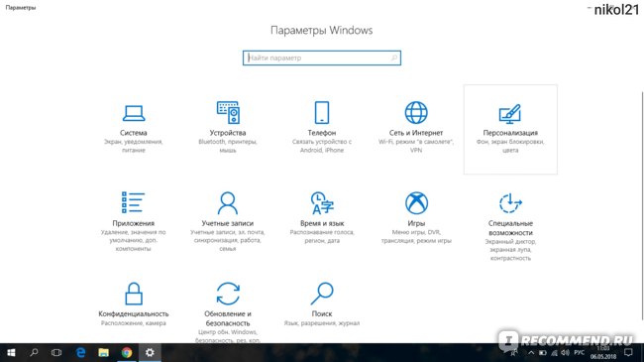The height and width of the screenshot is (362, 644).
Task: Click the Wi-Fi, режим "в самолете", VPN description
Action: coord(416,146)
